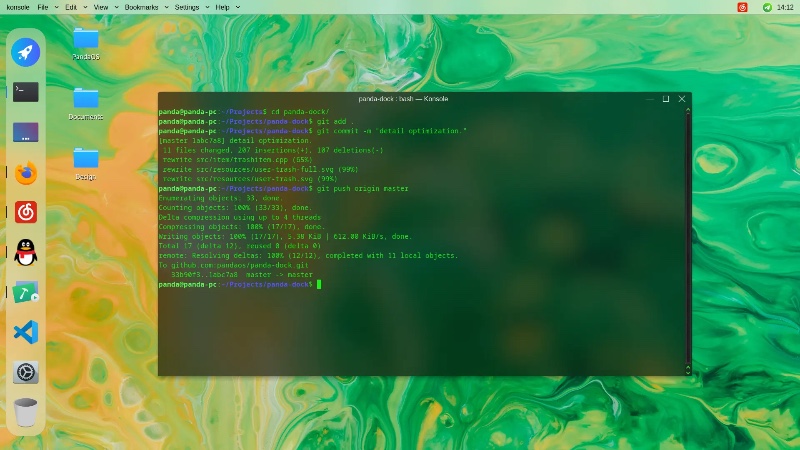Screen dimensions: 800x450
Task: Open the QQ penguin app
Action: click(26, 253)
